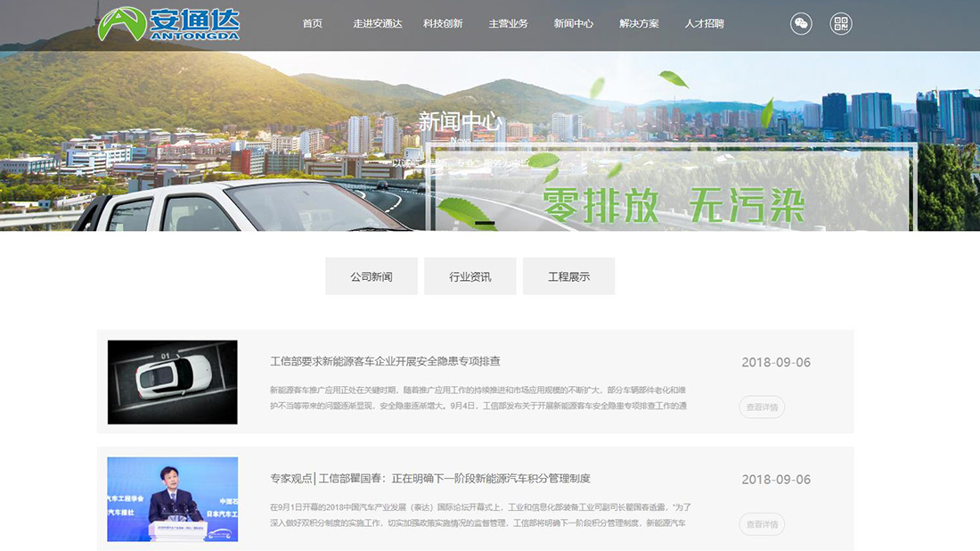Click the conference speaker thumbnail image
This screenshot has width=980, height=551.
coord(172,498)
